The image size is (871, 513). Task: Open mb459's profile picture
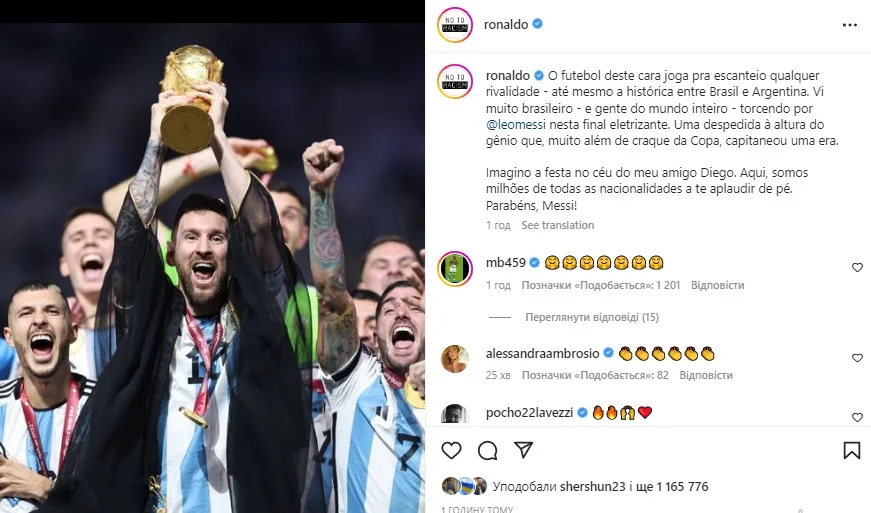455,269
